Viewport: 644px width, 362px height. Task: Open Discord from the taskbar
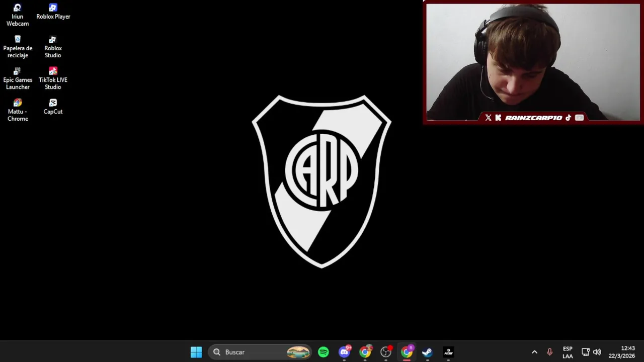pos(345,352)
